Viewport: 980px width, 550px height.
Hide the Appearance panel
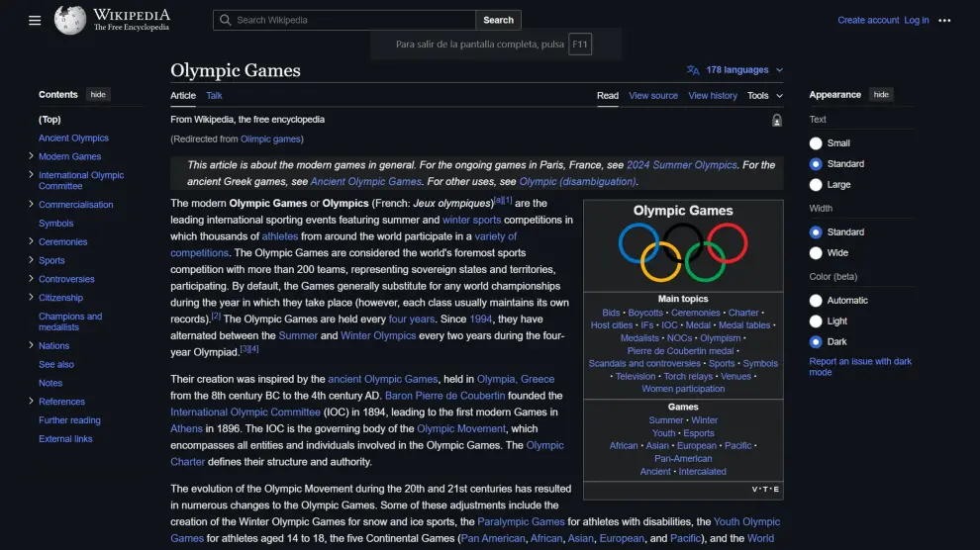pyautogui.click(x=881, y=95)
